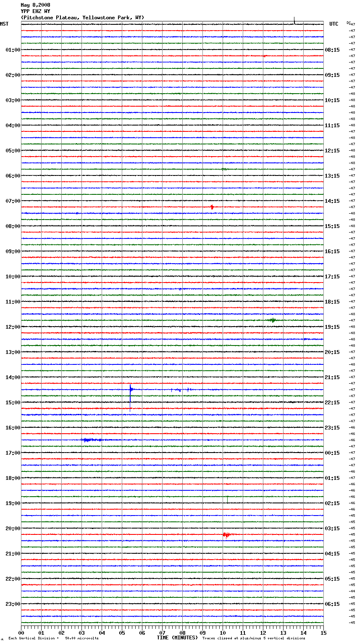Click minute tick label 11 on bottom axis
Screen dimensions: 357x644
(x=243, y=633)
